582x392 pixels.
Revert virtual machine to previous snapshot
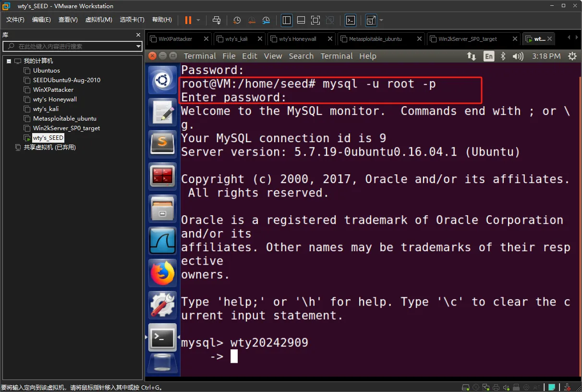coord(252,20)
